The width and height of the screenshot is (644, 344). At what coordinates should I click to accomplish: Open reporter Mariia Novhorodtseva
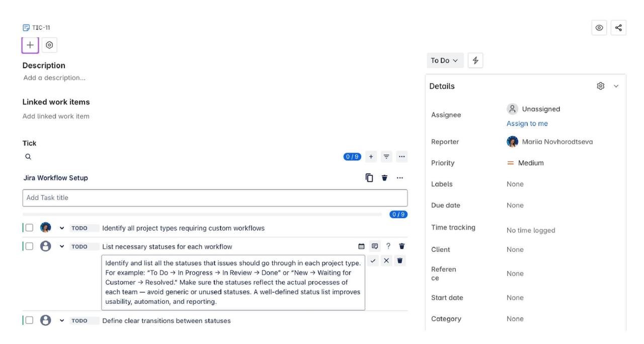(550, 142)
